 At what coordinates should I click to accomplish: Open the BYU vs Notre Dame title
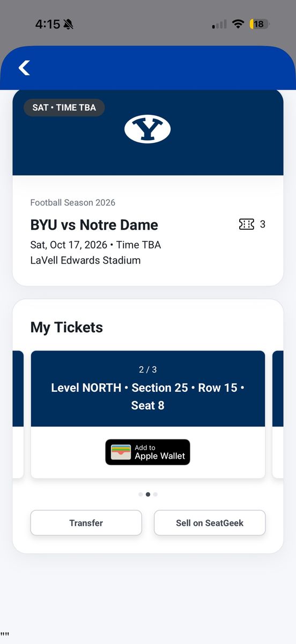(94, 225)
